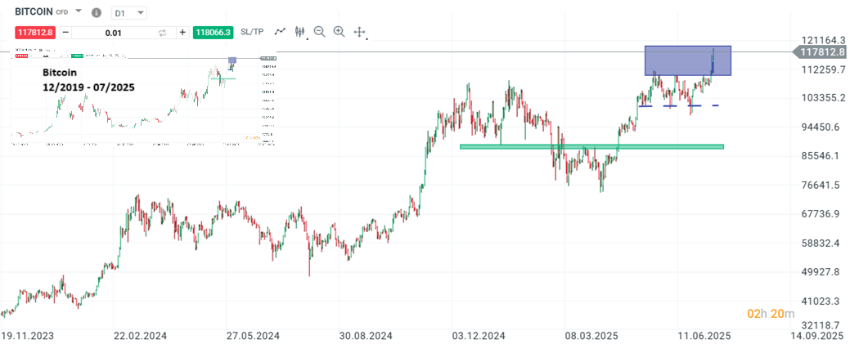Open the BITCOIN symbol dropdown arrow
The width and height of the screenshot is (868, 344).
[x=79, y=12]
